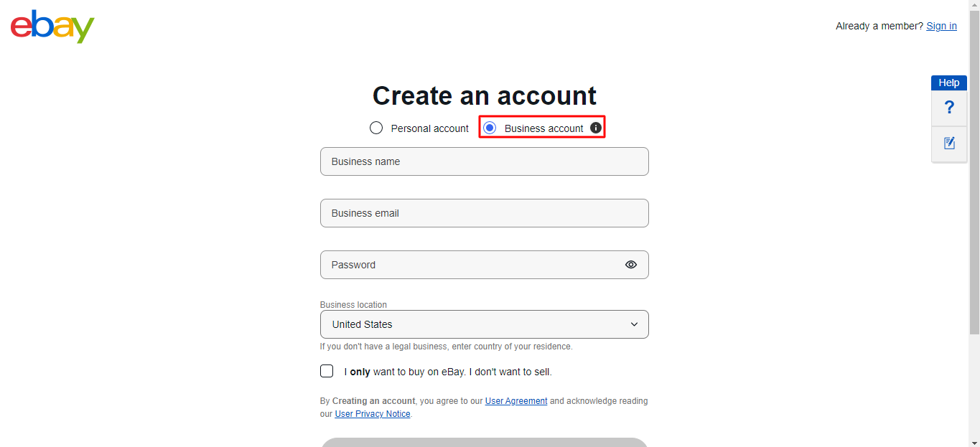Click the Business name input field

484,161
